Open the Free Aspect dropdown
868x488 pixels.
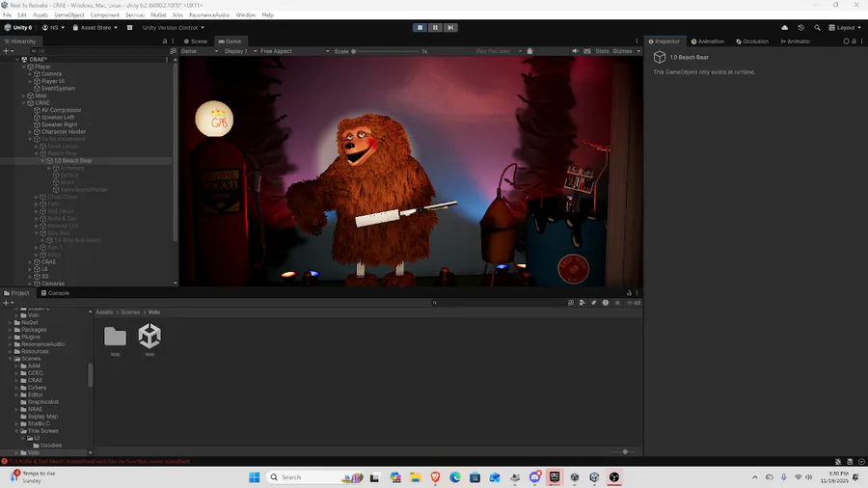(x=294, y=51)
